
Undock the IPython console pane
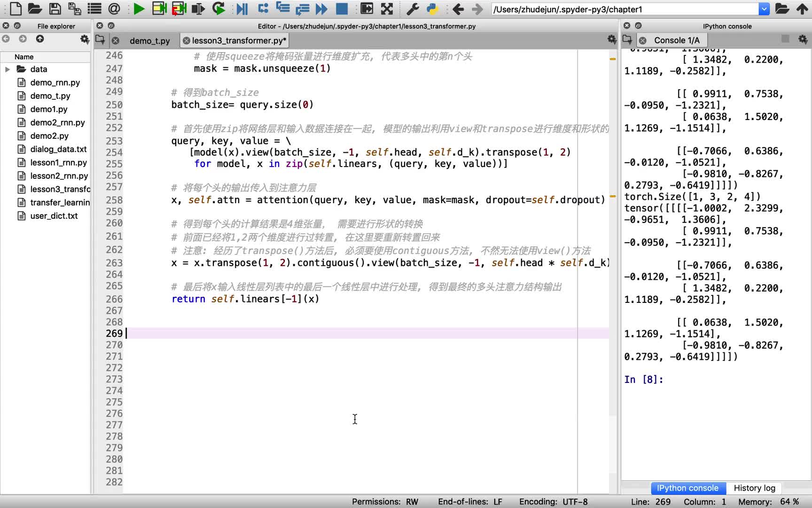pyautogui.click(x=638, y=25)
